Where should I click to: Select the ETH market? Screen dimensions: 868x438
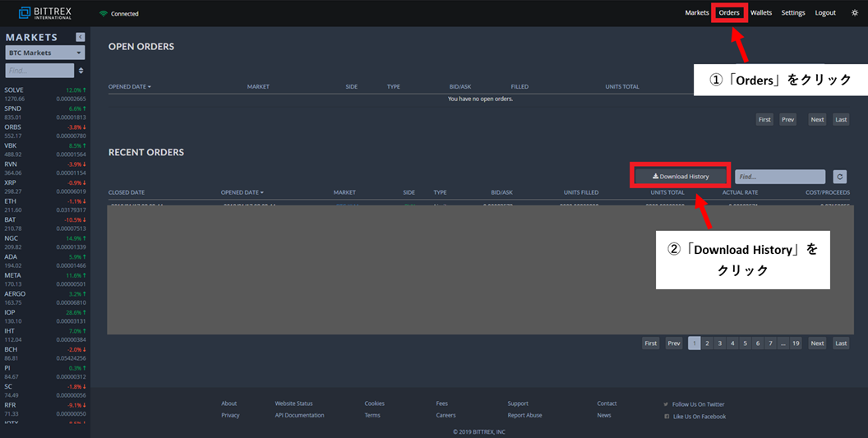[x=45, y=205]
